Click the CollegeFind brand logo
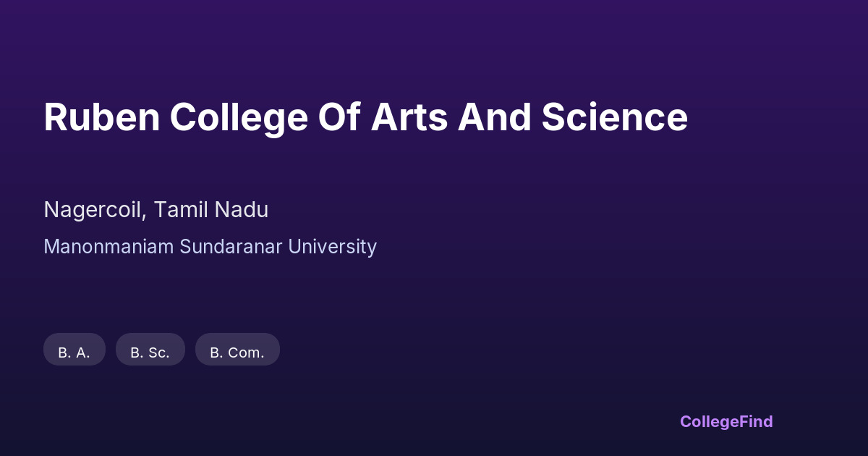 pos(726,421)
